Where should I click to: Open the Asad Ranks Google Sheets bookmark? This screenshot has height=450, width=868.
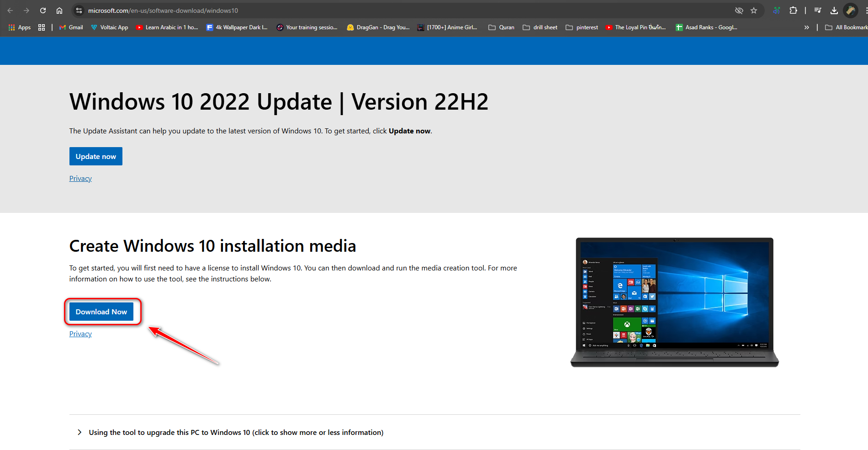click(x=707, y=27)
